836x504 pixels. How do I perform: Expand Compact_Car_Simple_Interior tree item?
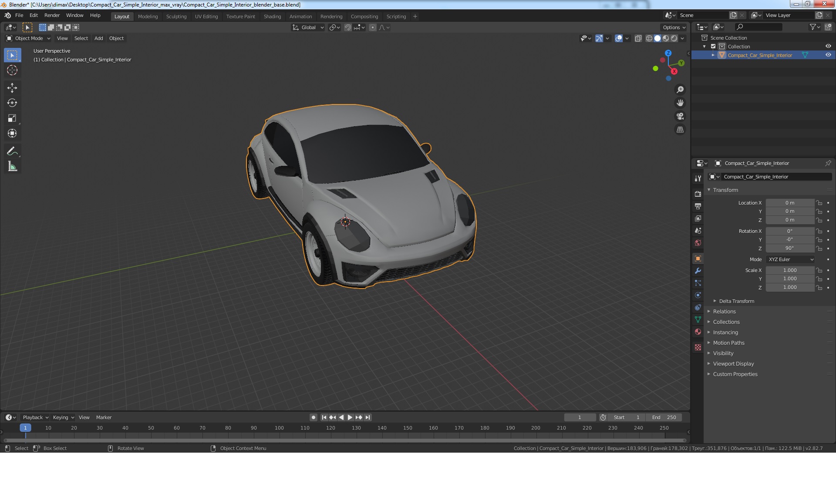click(x=713, y=55)
